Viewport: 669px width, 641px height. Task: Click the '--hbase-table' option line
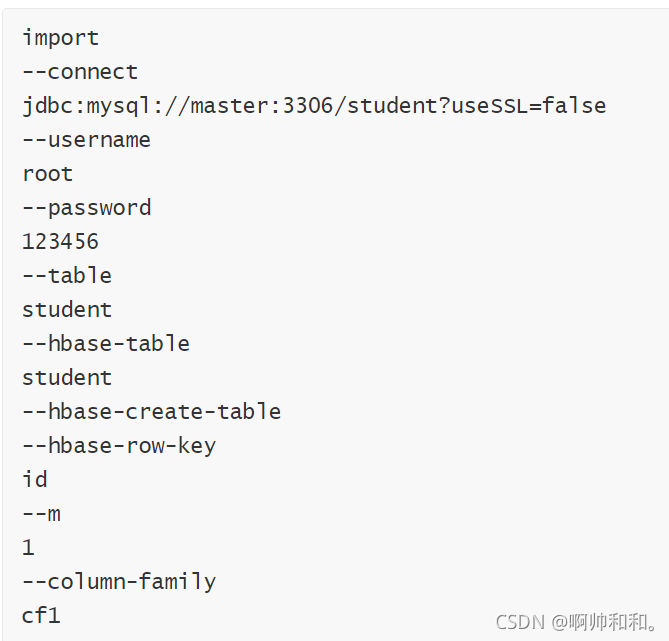[x=106, y=344]
